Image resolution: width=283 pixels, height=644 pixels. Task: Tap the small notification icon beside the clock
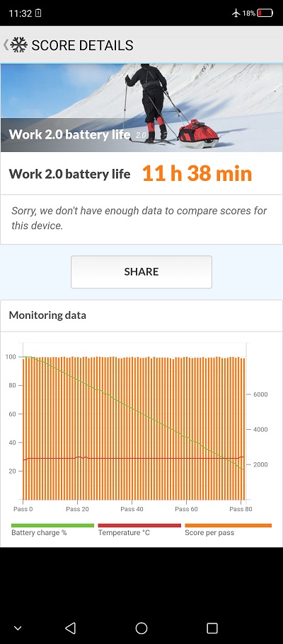click(x=38, y=13)
